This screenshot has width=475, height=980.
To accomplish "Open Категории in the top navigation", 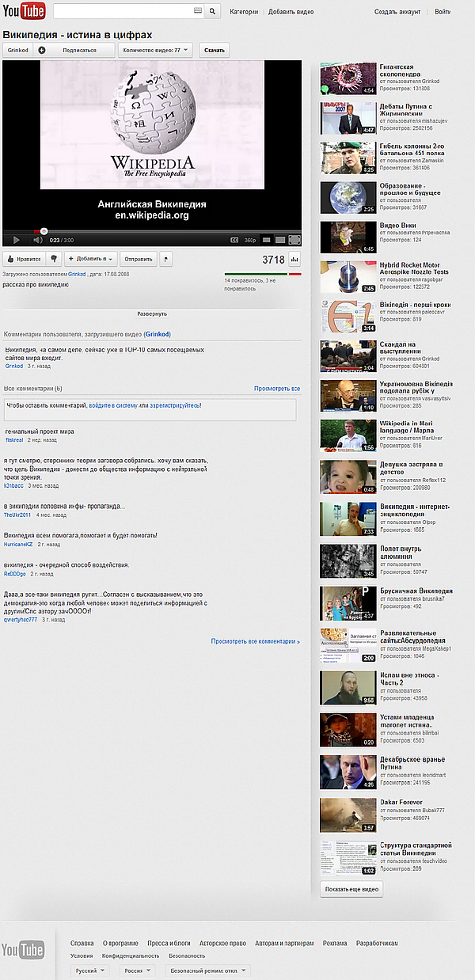I will coord(245,12).
